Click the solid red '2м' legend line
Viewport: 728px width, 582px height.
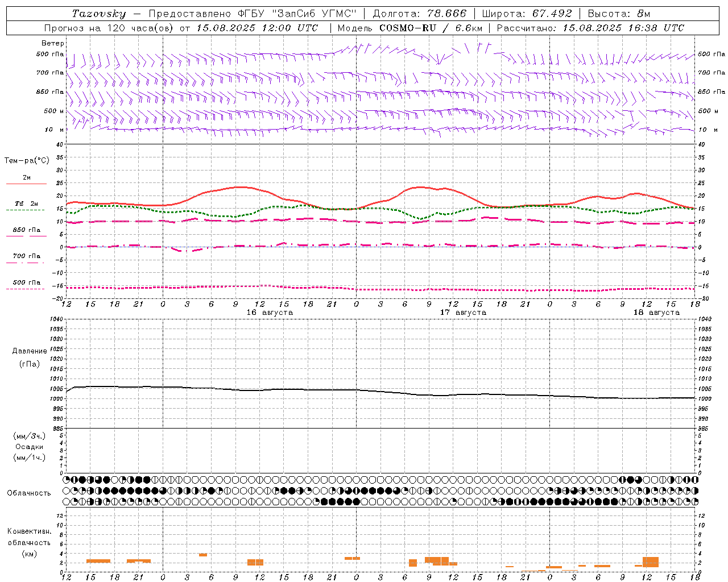coord(27,184)
